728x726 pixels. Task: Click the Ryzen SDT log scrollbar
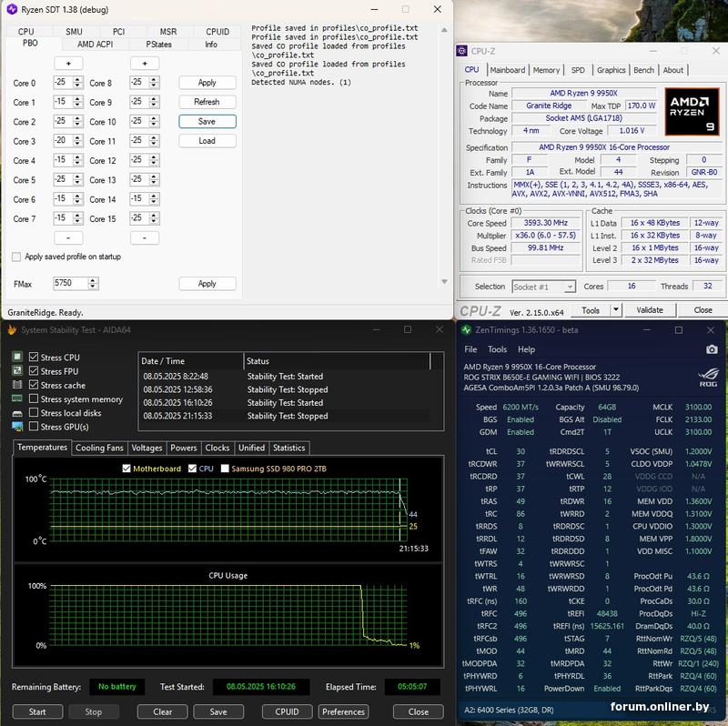[x=444, y=156]
